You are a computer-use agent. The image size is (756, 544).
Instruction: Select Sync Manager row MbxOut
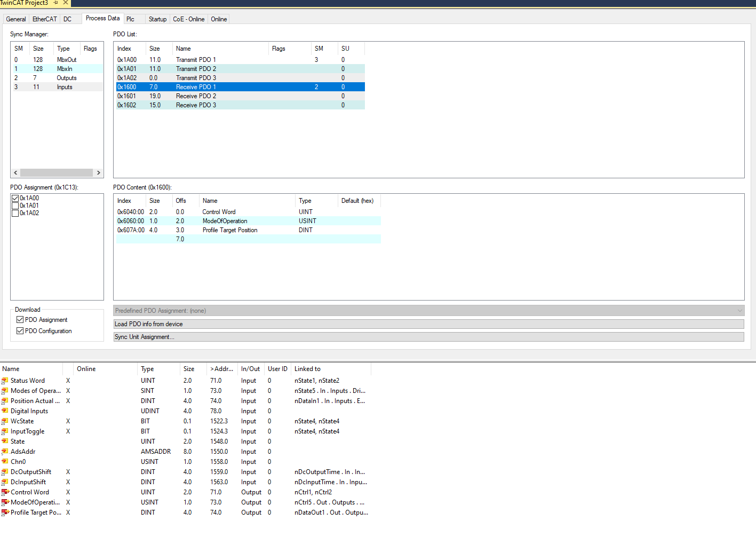pos(58,60)
